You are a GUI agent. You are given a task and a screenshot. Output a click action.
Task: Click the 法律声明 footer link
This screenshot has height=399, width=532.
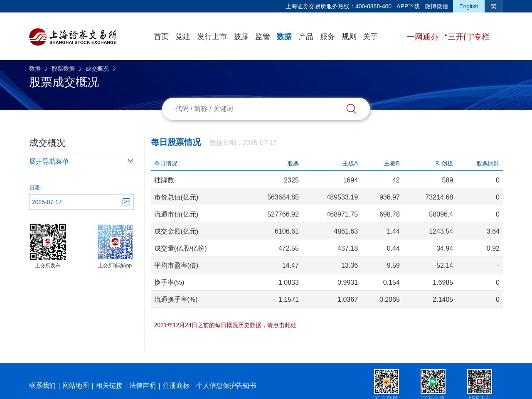[x=143, y=386]
